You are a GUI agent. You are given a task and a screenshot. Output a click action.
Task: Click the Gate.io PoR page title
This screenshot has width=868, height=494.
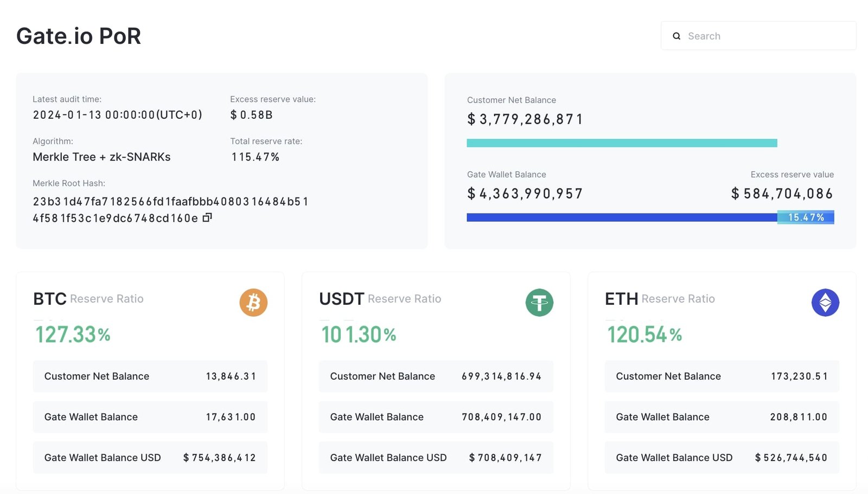coord(79,36)
